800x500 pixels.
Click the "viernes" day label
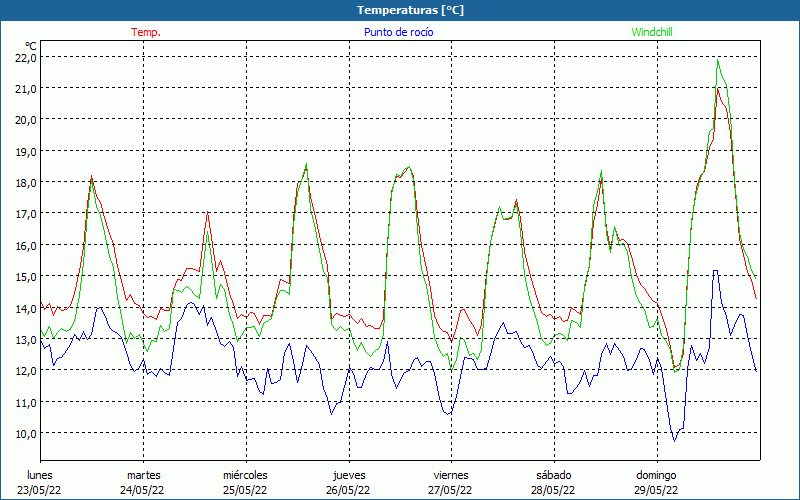coord(451,475)
